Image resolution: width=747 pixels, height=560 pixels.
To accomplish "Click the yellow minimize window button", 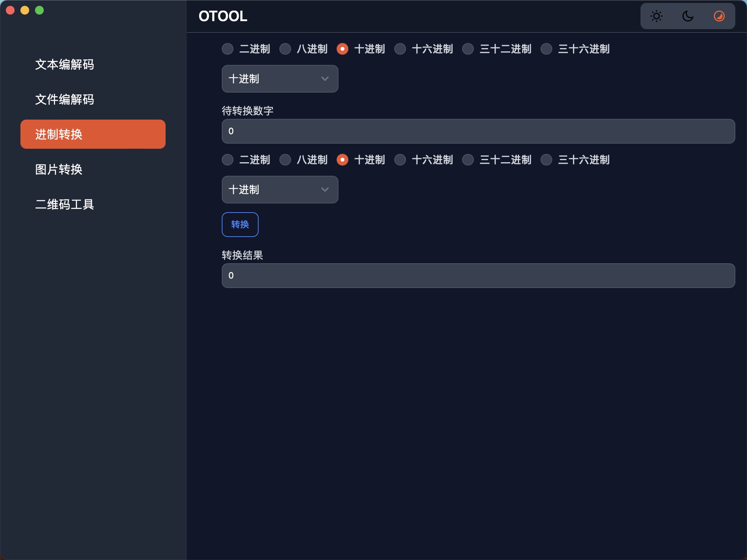I will click(x=25, y=10).
